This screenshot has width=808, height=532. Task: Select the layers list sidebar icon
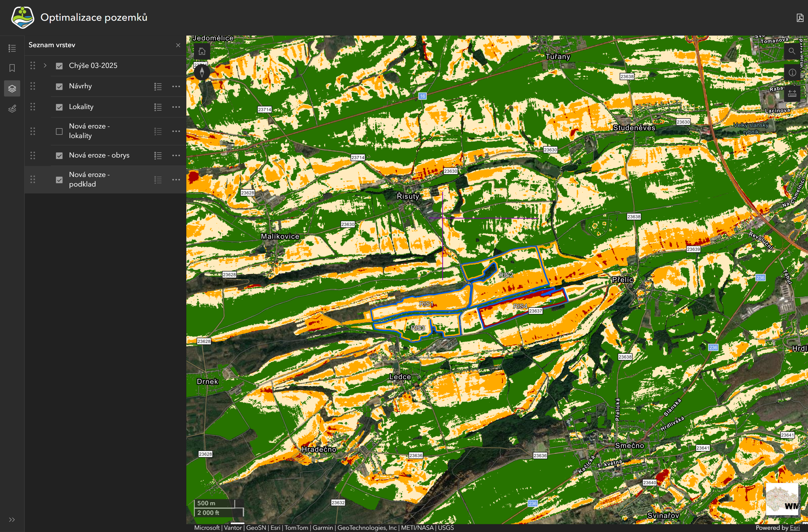12,89
